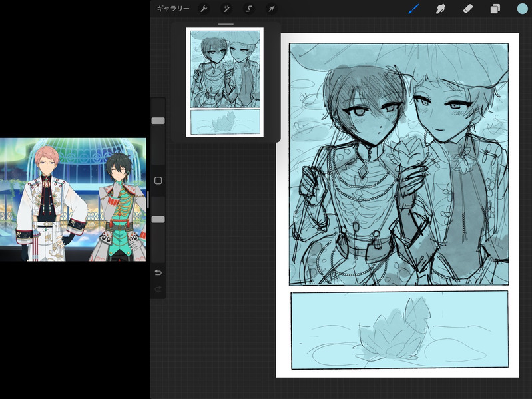This screenshot has width=532, height=399.
Task: Click the reference image in split view
Action: 73,200
